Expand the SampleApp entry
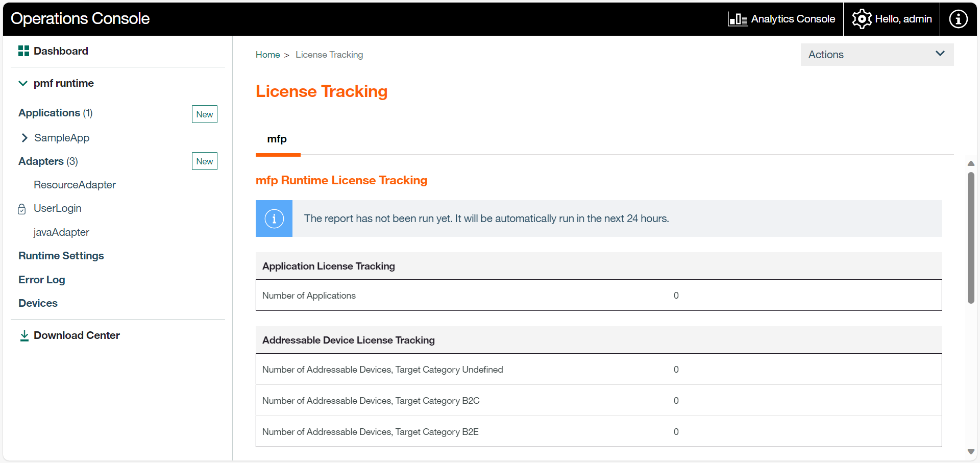 (25, 137)
